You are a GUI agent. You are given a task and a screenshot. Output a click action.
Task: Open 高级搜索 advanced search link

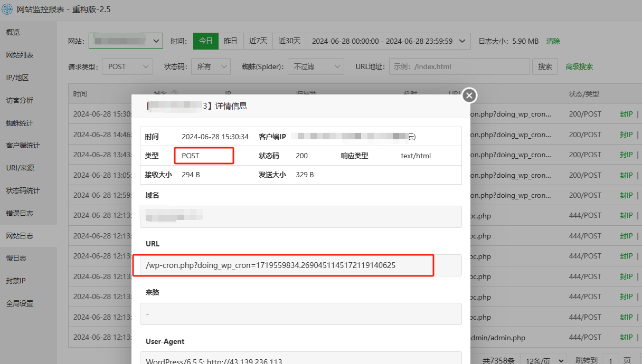579,67
